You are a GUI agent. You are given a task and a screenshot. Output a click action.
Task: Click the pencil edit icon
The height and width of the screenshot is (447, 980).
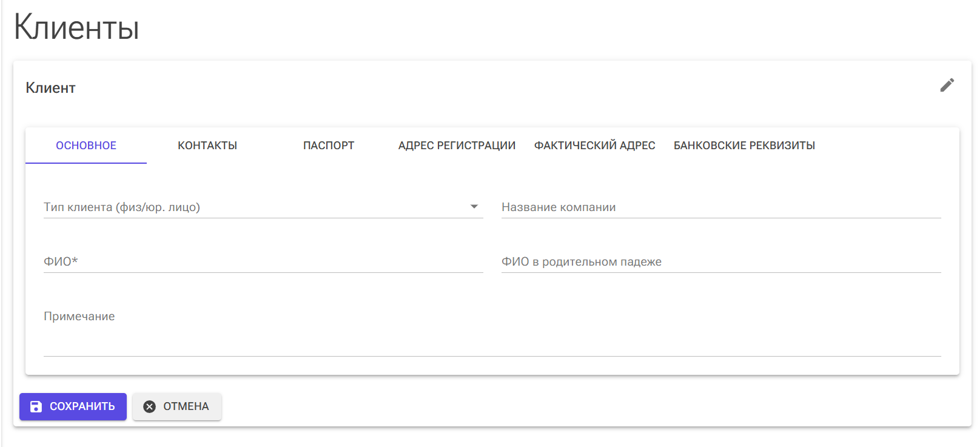[x=947, y=86]
